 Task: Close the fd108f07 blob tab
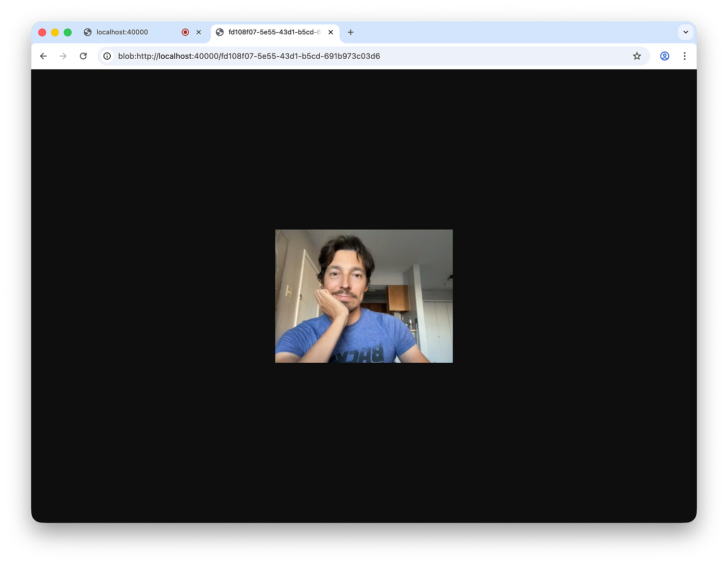click(331, 32)
